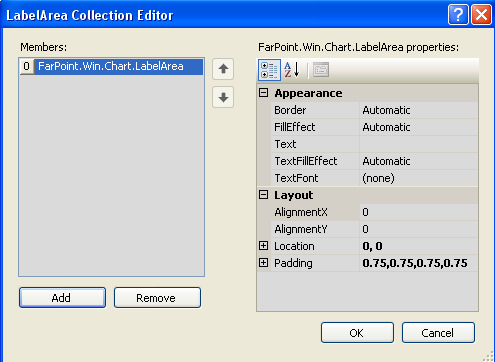Expand the Location property
Viewport: 495px width, 362px height.
263,246
